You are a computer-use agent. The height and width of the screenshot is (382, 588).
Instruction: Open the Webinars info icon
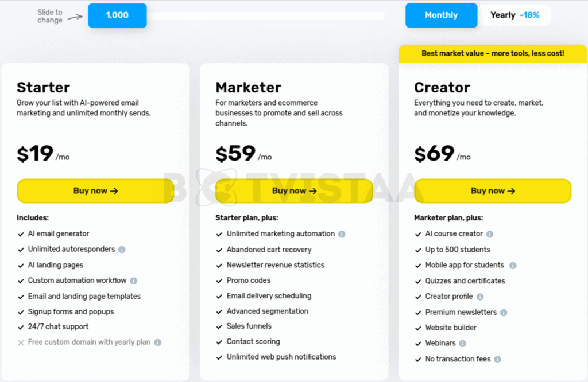(463, 344)
